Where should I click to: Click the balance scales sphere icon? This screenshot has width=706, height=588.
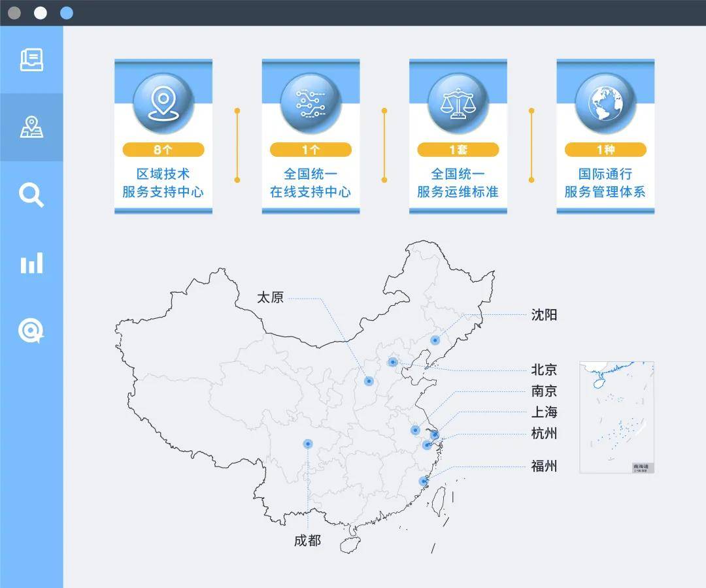coord(458,103)
